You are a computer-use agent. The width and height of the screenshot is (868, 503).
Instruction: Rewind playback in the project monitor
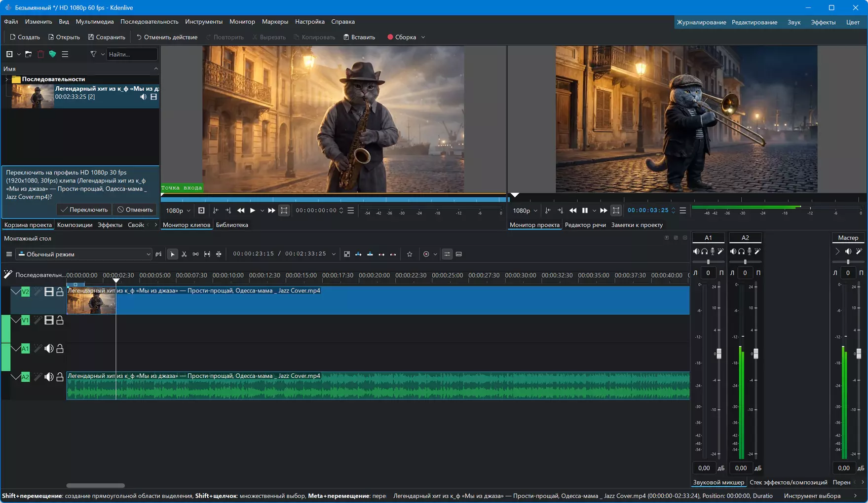pos(573,211)
